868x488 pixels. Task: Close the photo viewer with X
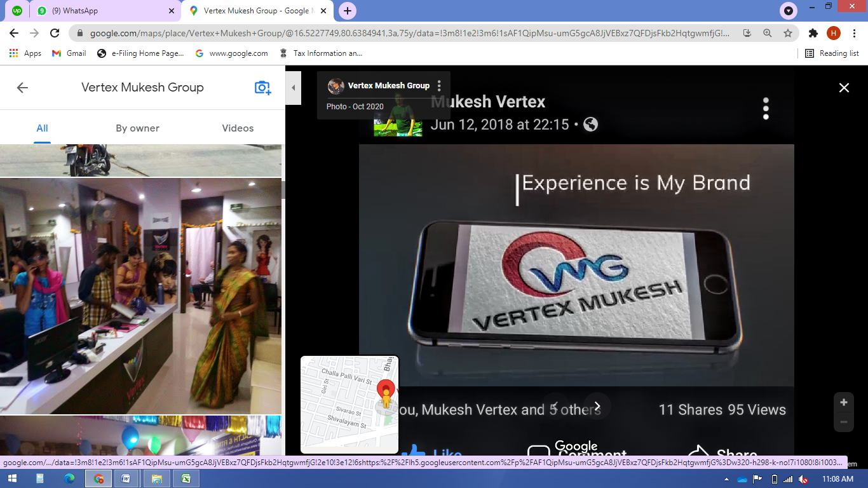tap(844, 88)
